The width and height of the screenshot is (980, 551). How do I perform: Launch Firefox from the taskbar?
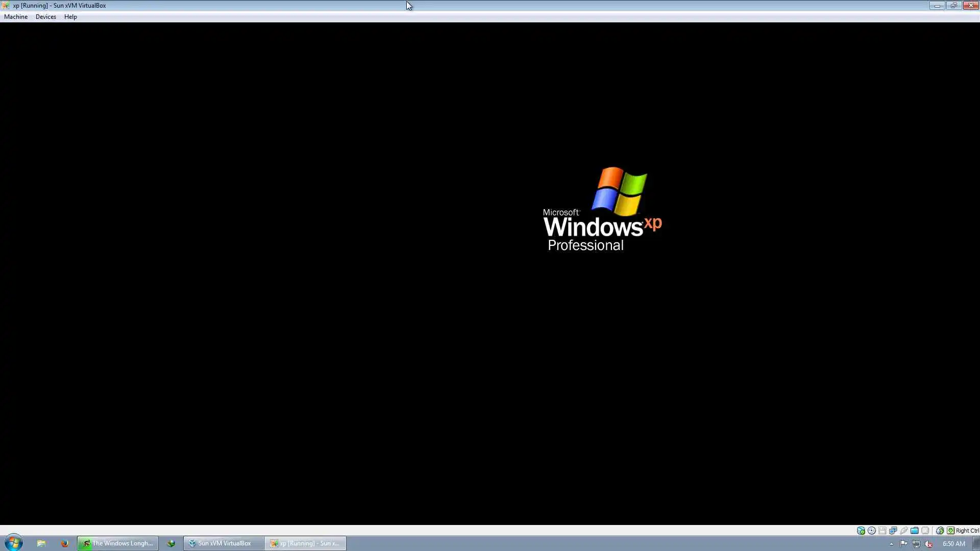pyautogui.click(x=64, y=543)
